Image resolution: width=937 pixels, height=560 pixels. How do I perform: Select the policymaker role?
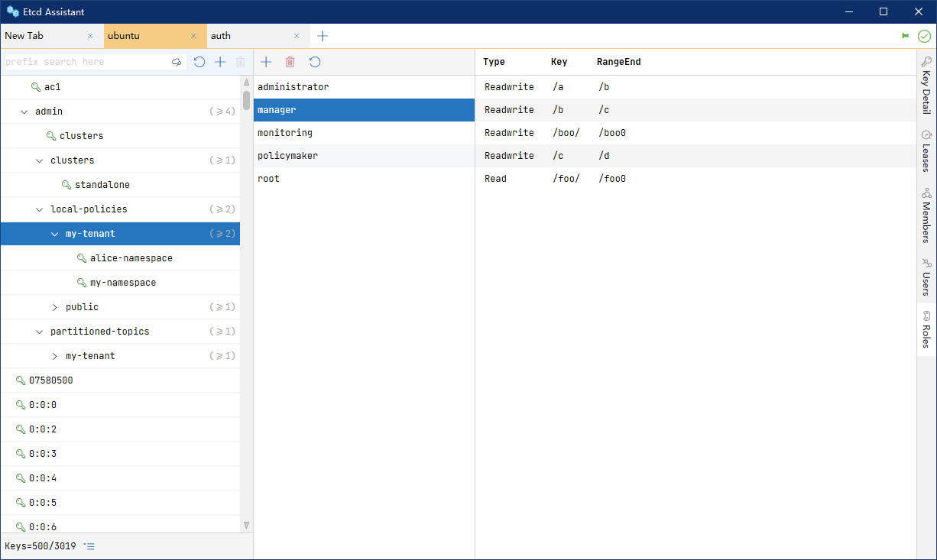[287, 156]
